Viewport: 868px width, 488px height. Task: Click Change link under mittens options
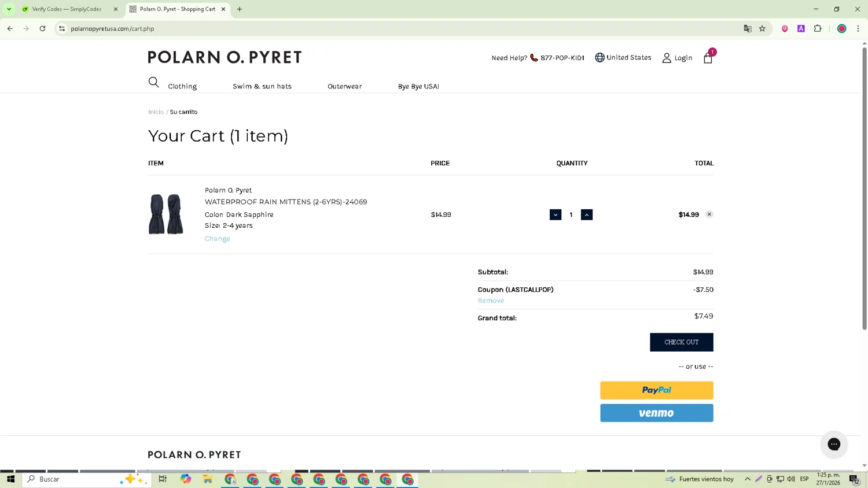217,238
